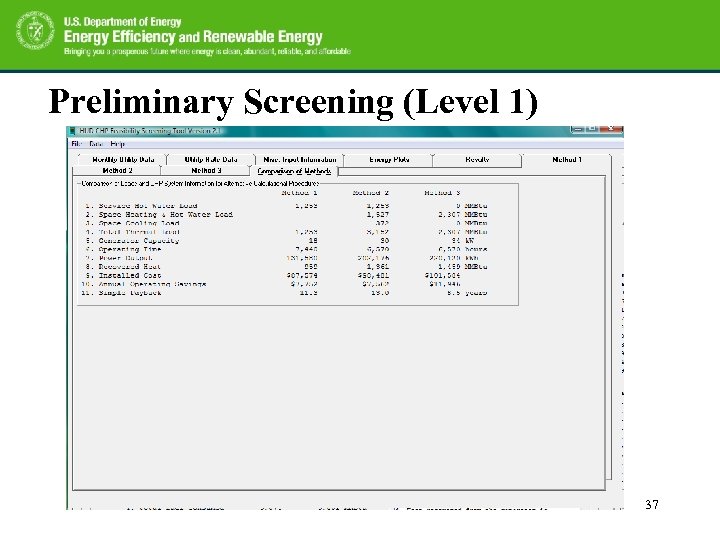The image size is (720, 540).
Task: Click the 'kW' unit in Generator Capacity row
Action: [x=469, y=241]
